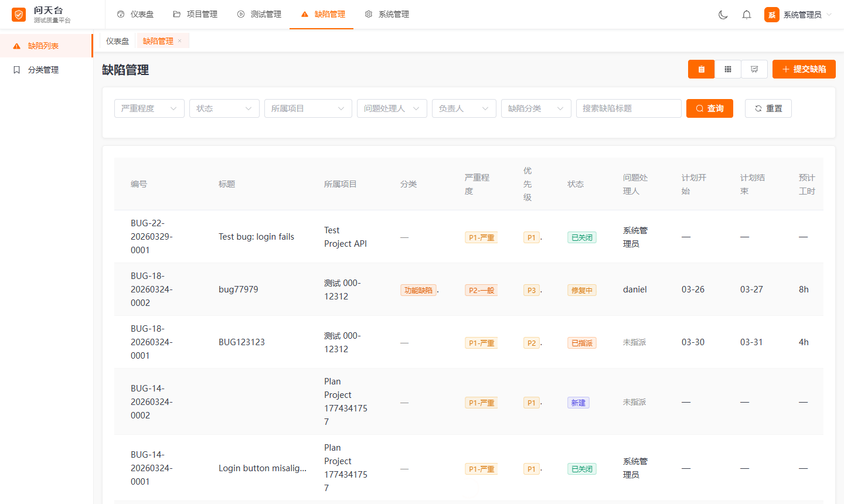Open 测试管理 top menu item
This screenshot has width=844, height=504.
pos(259,14)
